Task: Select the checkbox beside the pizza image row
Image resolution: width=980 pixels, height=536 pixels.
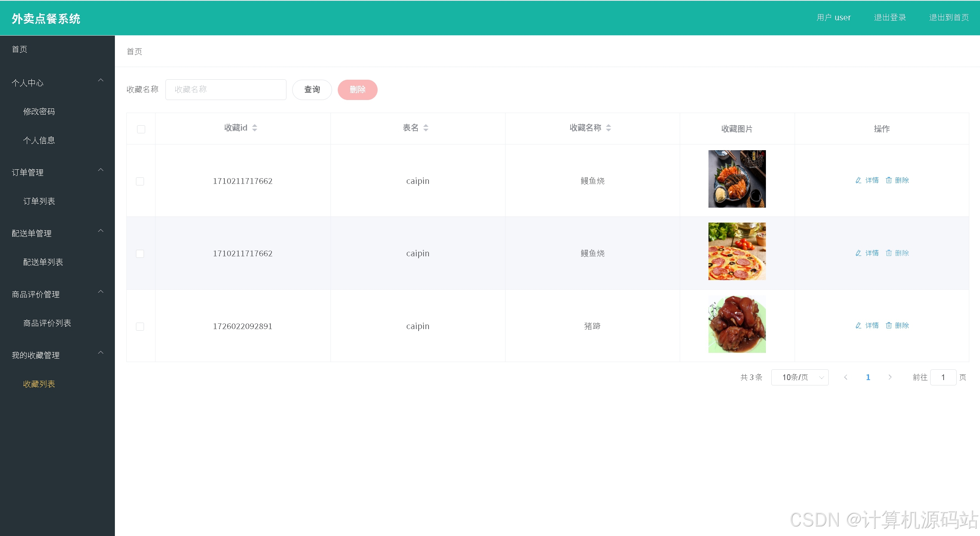Action: tap(140, 254)
